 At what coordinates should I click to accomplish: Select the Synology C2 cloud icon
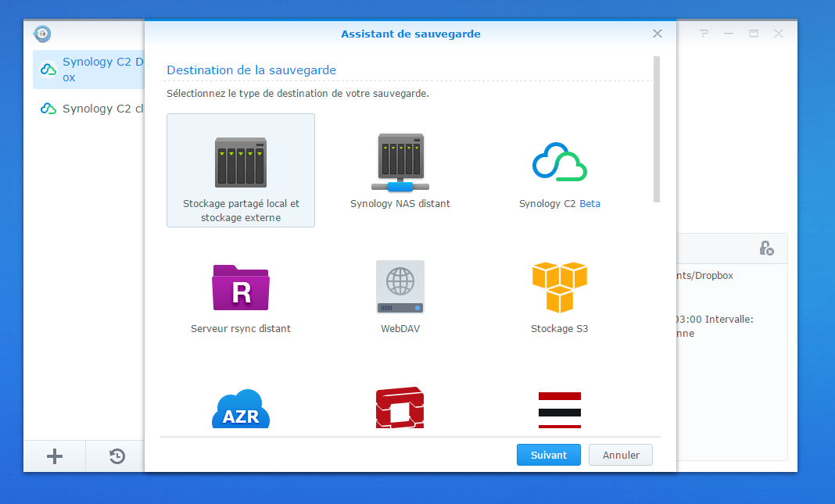(559, 163)
